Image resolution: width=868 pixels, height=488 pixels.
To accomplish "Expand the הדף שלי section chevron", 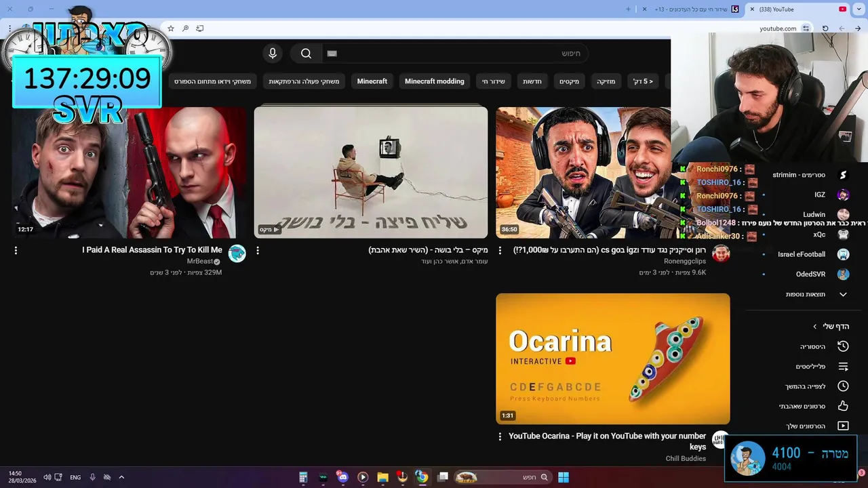I will tap(815, 327).
